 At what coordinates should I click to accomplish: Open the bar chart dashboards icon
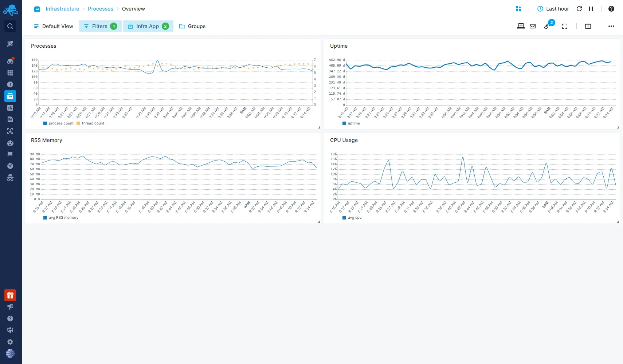(10, 108)
